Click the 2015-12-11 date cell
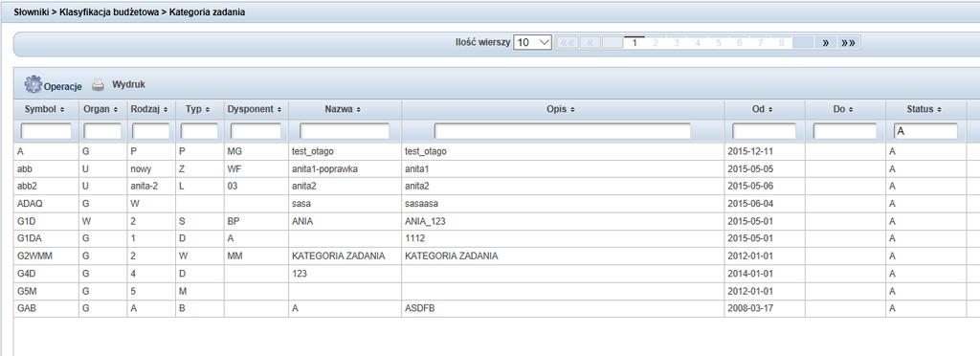Image resolution: width=980 pixels, height=356 pixels. click(x=765, y=151)
